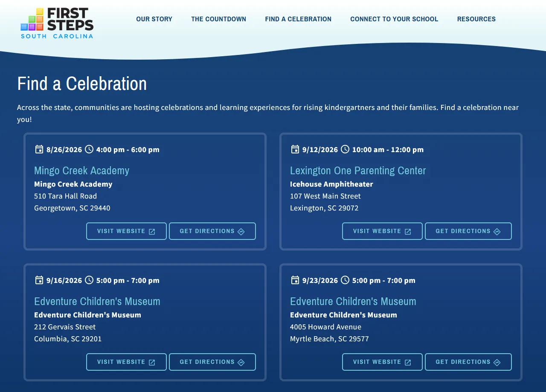Open the Lexington One Parenting Center title link

tap(358, 170)
